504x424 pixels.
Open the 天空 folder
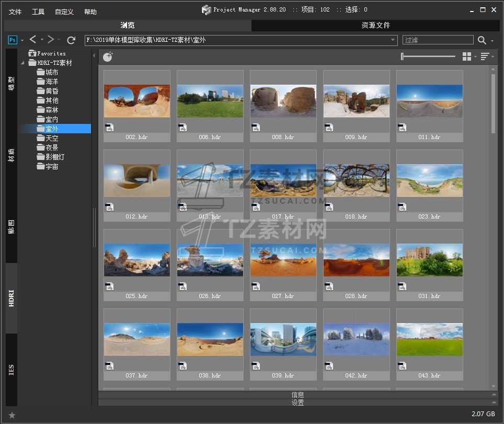48,138
